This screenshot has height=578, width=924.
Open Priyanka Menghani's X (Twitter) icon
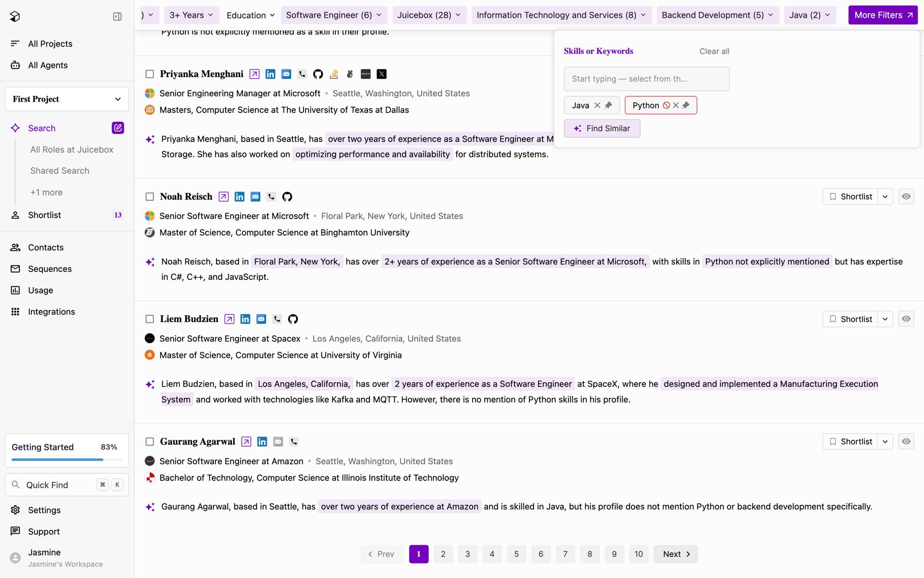tap(382, 74)
